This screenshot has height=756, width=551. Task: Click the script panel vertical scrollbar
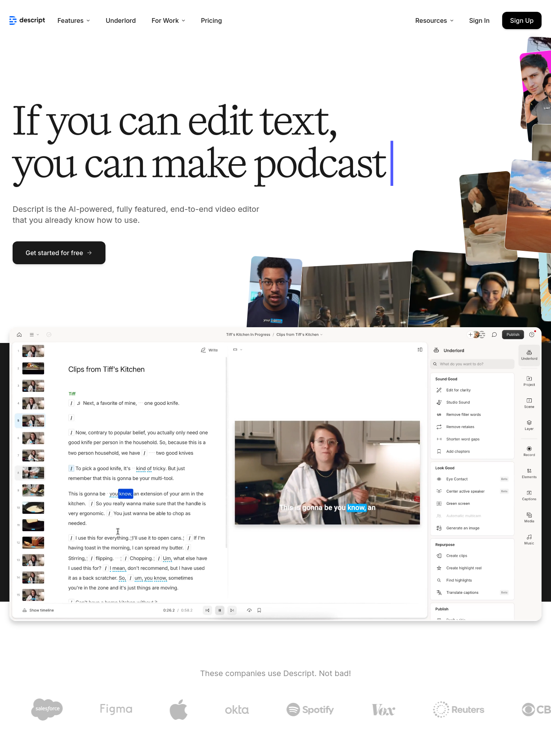[x=226, y=452]
